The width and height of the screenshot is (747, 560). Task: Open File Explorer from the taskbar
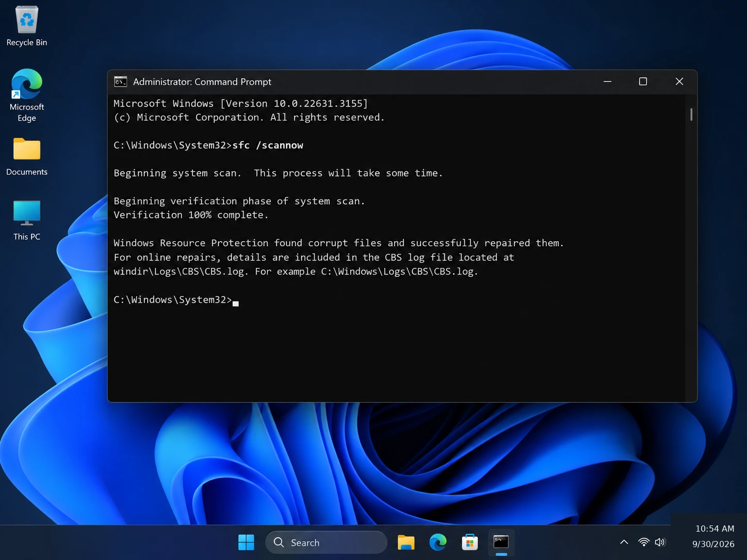[x=406, y=542]
